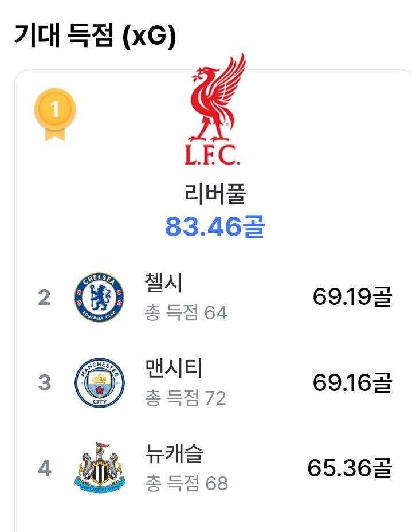412x532 pixels.
Task: Select the rank 2 number
Action: coord(45,298)
